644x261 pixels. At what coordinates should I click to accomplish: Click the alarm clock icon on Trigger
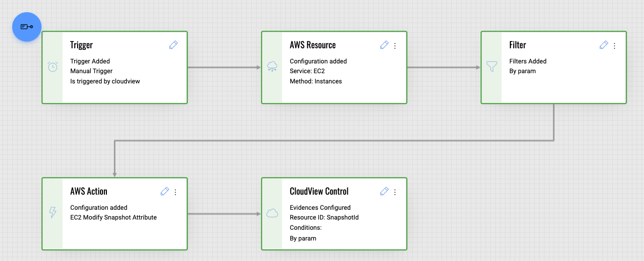click(53, 67)
